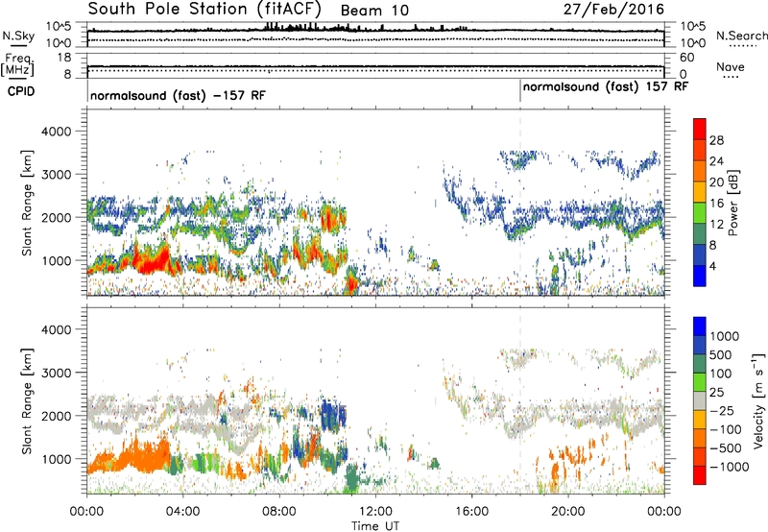This screenshot has width=768, height=532.
Task: Click the "-100" label on velocity colorbar
Action: [726, 429]
